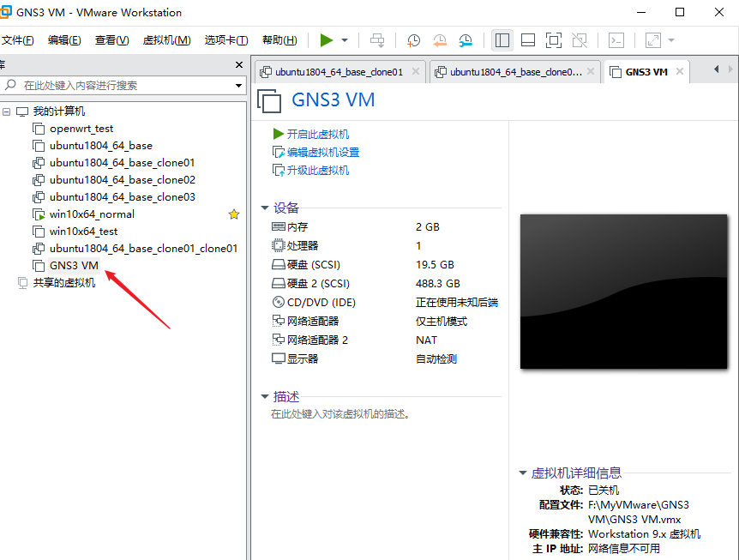
Task: Collapse the 我的计算机 tree node
Action: coord(7,111)
